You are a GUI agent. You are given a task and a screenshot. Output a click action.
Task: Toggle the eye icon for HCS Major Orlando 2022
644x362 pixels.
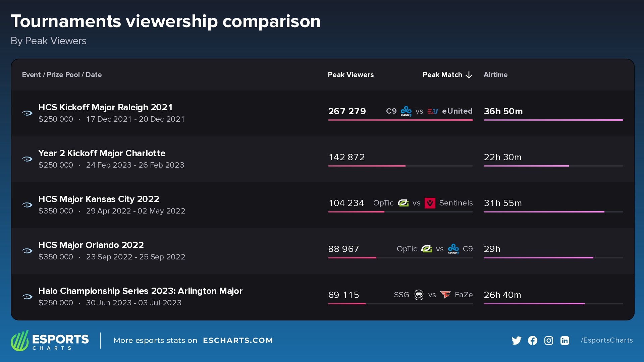click(28, 251)
